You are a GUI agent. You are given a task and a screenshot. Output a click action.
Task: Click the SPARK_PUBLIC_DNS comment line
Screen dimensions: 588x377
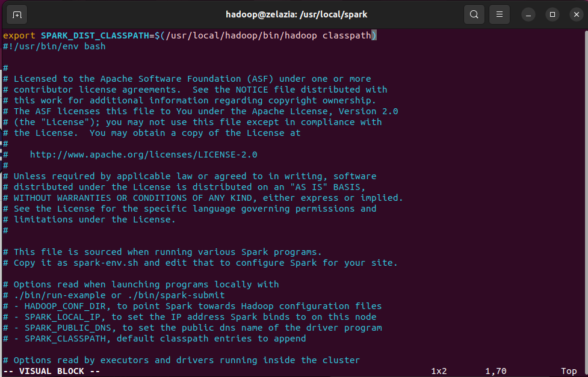coord(193,328)
